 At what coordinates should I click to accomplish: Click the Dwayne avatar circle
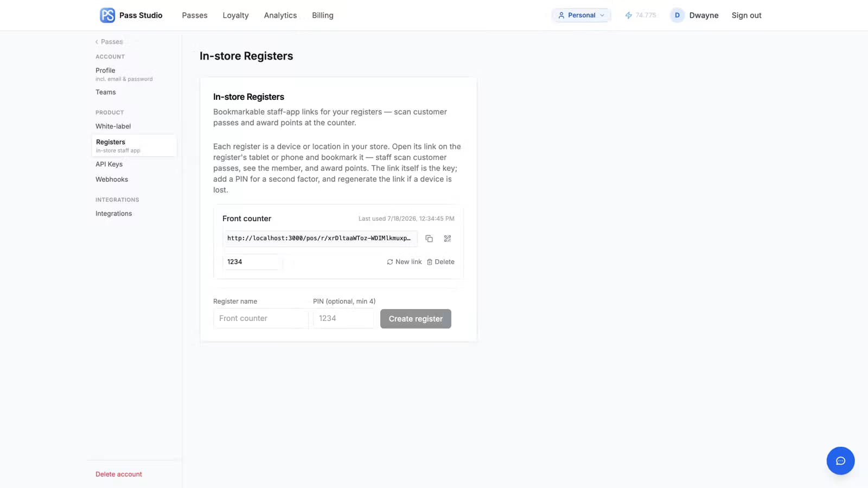click(x=677, y=15)
